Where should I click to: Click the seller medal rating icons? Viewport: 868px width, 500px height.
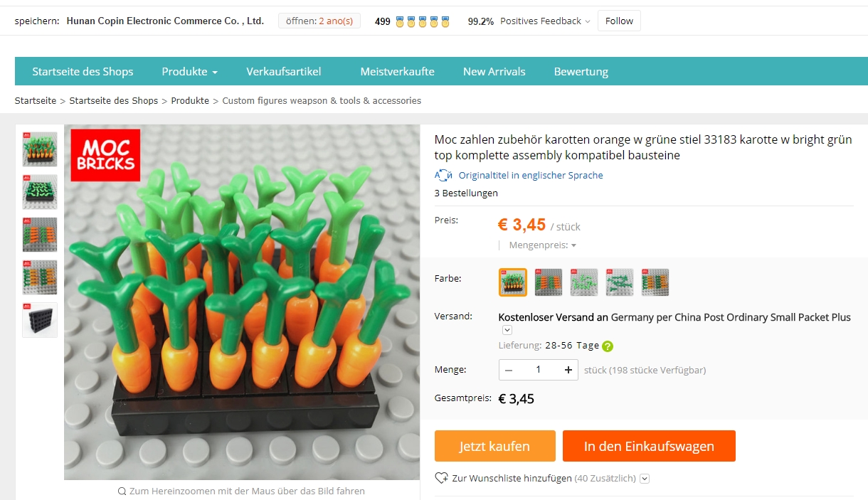[423, 21]
